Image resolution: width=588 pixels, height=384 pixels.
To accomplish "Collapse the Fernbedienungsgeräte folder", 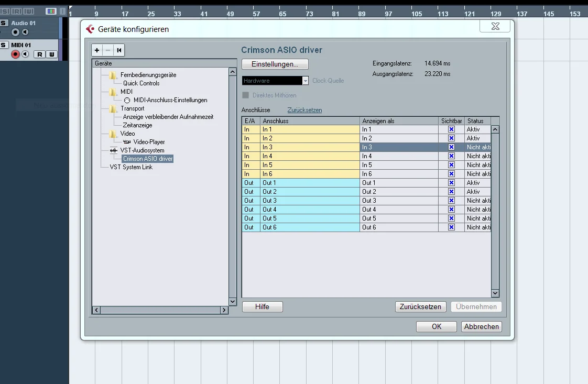I will tap(113, 75).
